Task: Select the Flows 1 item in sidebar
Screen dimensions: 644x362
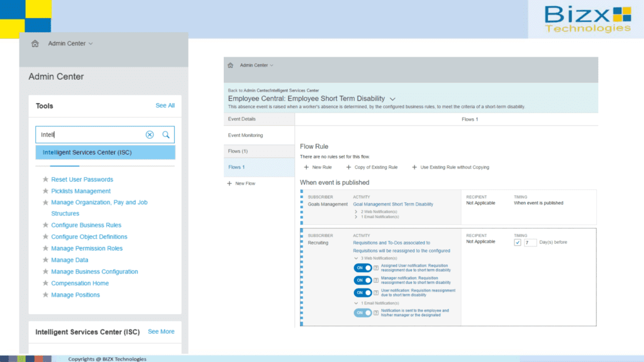Action: coord(259,167)
